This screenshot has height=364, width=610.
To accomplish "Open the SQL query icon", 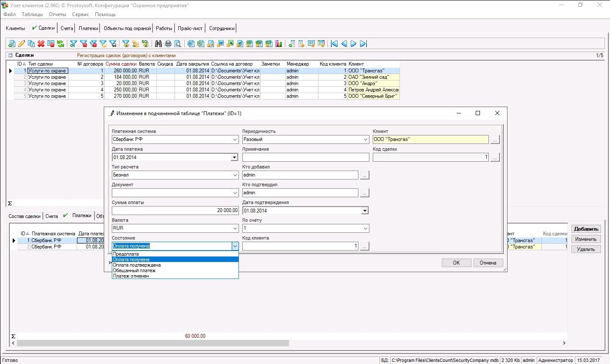I will click(x=145, y=44).
